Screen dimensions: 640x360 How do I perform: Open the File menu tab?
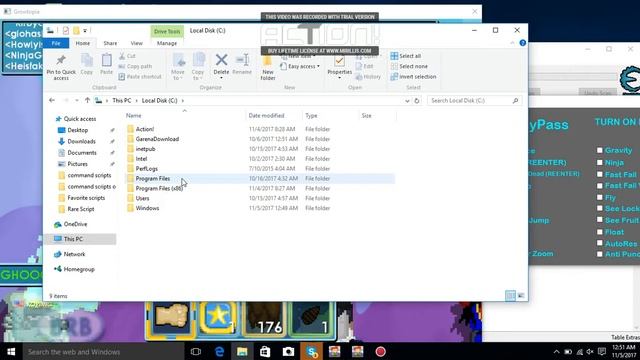(x=56, y=43)
